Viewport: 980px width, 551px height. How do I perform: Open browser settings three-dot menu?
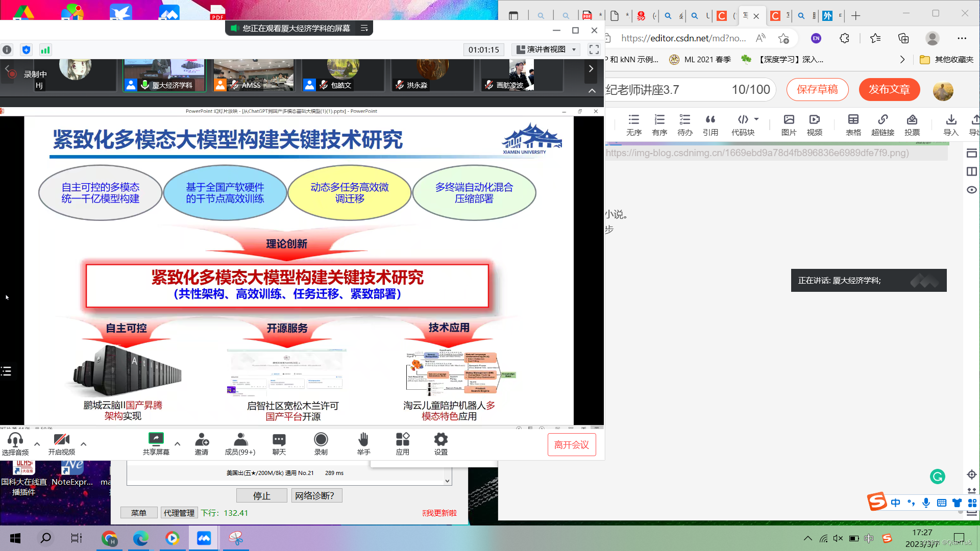point(962,38)
